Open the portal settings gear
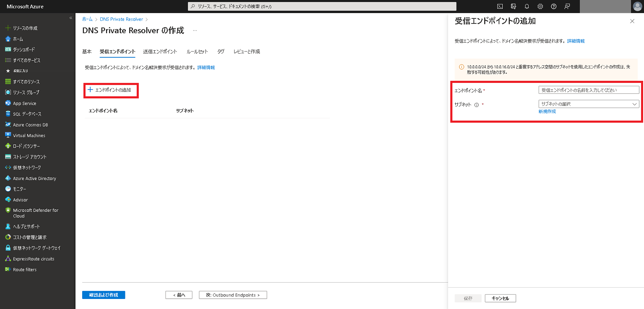The width and height of the screenshot is (644, 309). point(540,6)
